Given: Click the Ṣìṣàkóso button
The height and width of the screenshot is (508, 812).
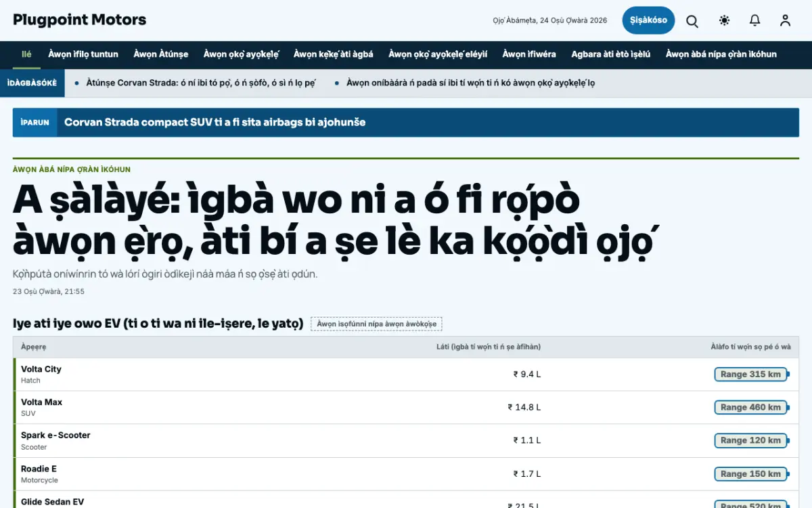Looking at the screenshot, I should (x=648, y=20).
